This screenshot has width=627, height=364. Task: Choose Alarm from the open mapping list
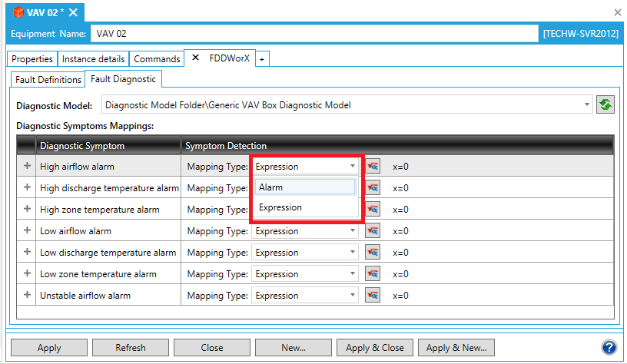click(x=305, y=187)
